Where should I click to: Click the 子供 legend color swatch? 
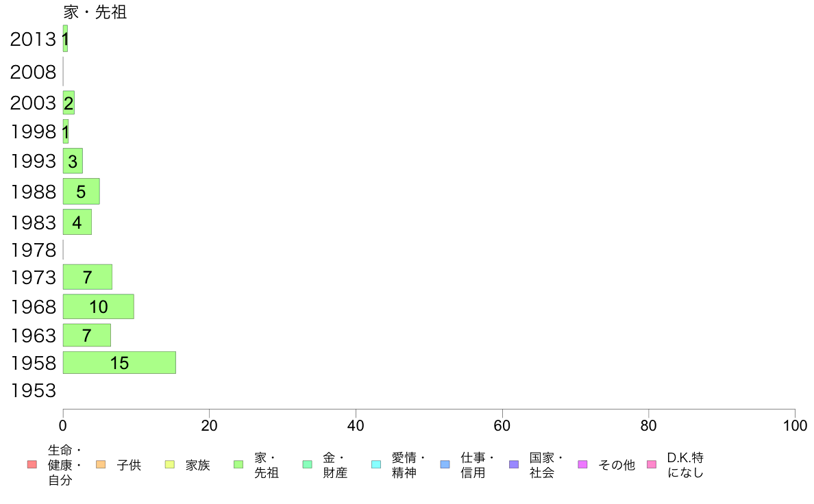[x=101, y=464]
